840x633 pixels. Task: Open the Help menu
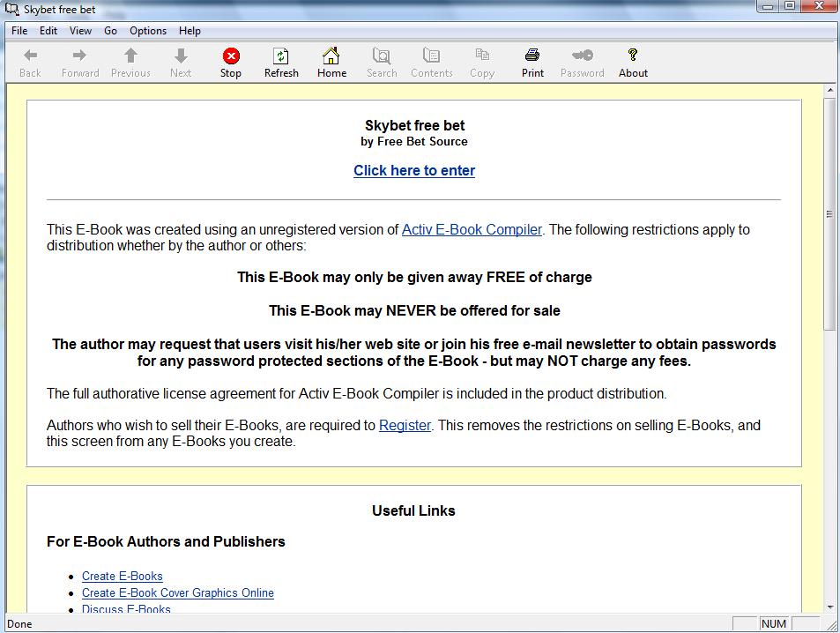[190, 31]
